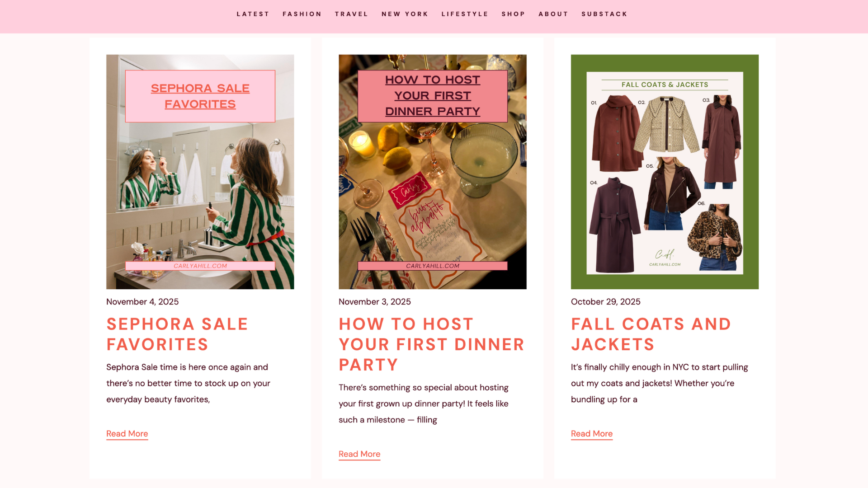Screen dimensions: 868x488
Task: Click the Sephora Sale Favorites headline
Action: tap(177, 334)
